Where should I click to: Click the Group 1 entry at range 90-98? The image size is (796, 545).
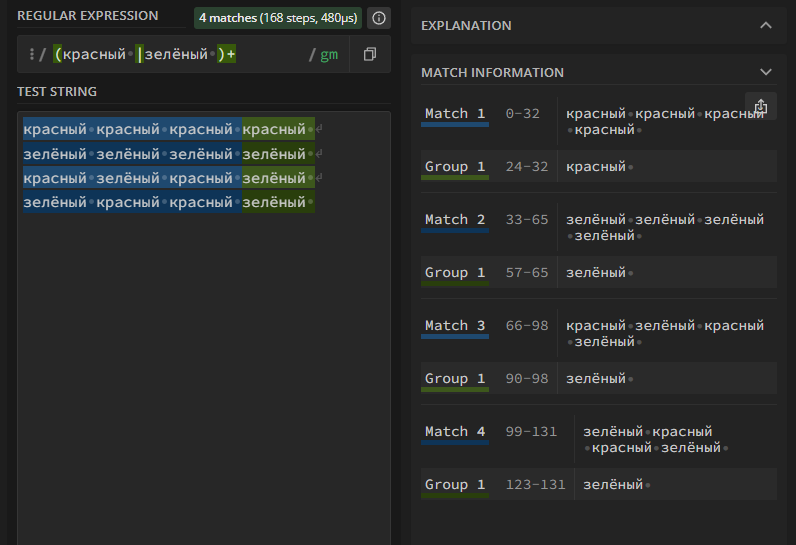click(454, 379)
